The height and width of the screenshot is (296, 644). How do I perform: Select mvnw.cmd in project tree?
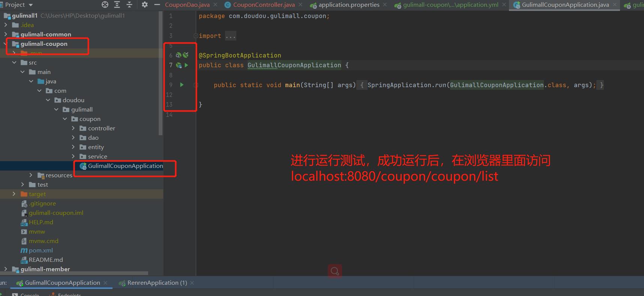click(44, 241)
